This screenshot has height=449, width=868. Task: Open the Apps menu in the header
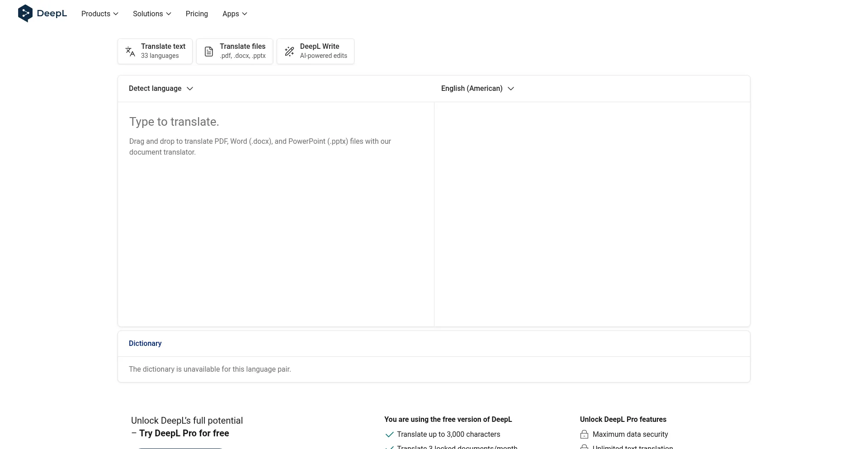[235, 14]
